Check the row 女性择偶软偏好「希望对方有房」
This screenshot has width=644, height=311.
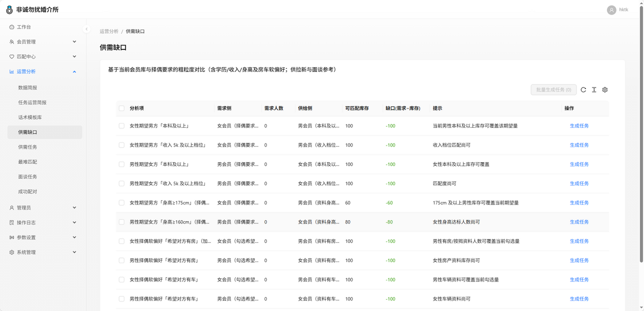pyautogui.click(x=121, y=241)
